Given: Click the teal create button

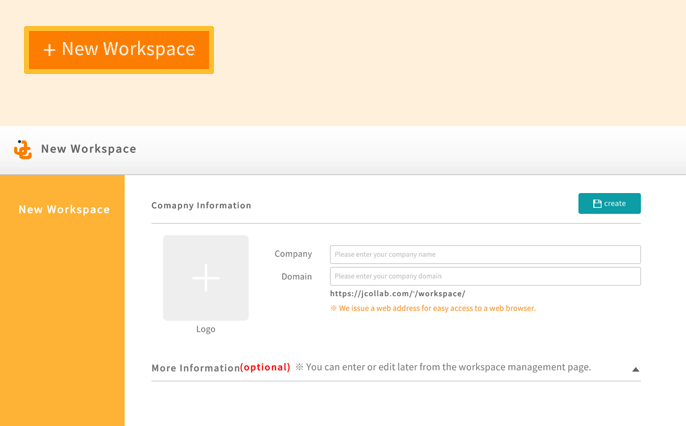Looking at the screenshot, I should click(609, 203).
